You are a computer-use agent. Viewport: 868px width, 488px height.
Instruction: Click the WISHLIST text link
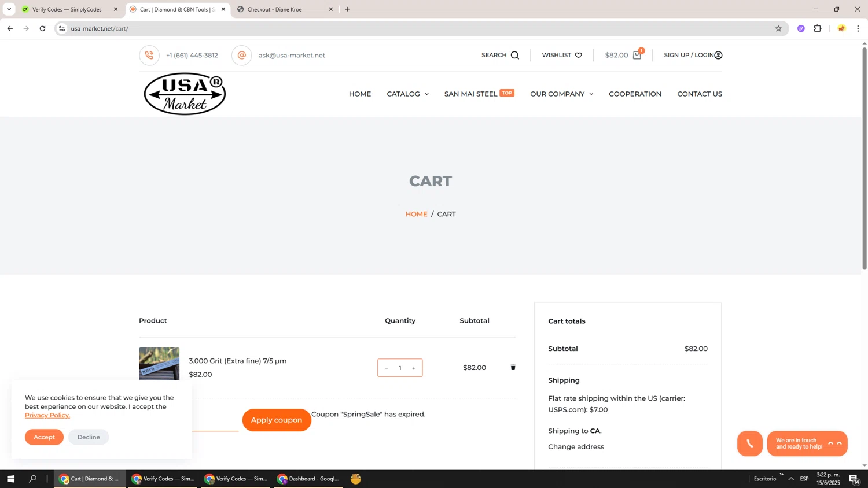(x=557, y=56)
